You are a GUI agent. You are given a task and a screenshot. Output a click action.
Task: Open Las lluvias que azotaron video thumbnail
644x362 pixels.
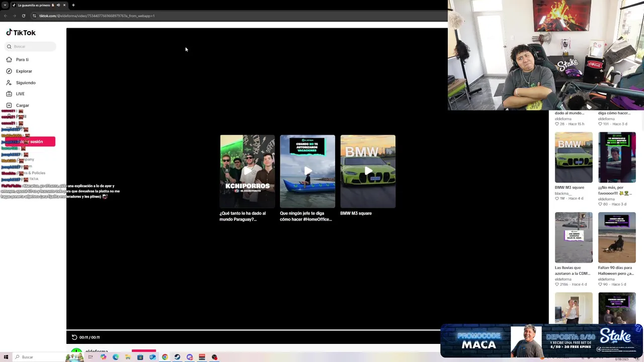coord(574,237)
